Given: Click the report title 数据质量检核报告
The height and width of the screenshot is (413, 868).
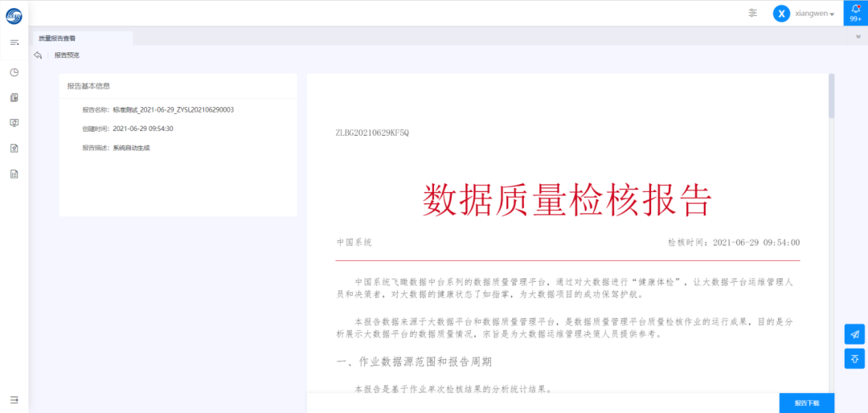Looking at the screenshot, I should point(567,199).
